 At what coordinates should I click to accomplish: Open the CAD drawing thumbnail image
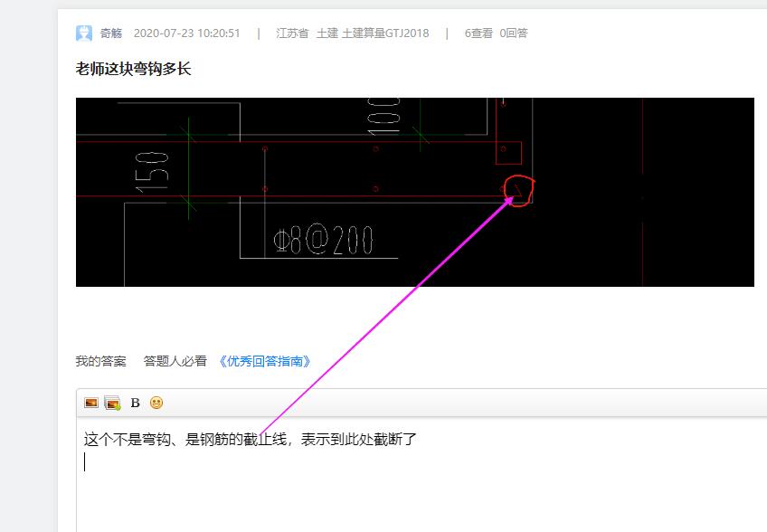coord(415,192)
